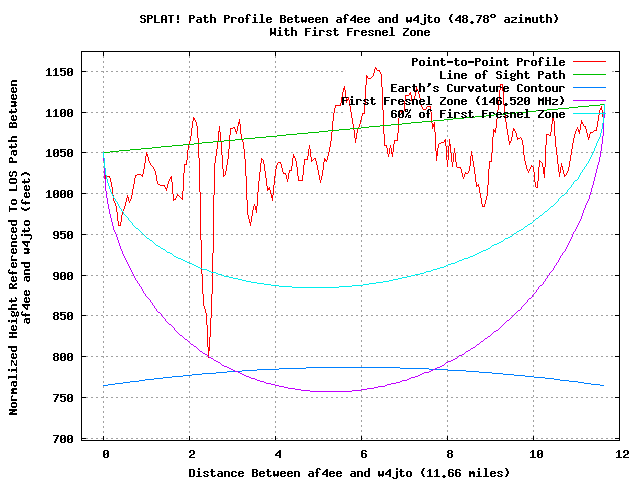Click the y-axis tick label 900
Image resolution: width=640 pixels, height=480 pixels.
coord(62,276)
